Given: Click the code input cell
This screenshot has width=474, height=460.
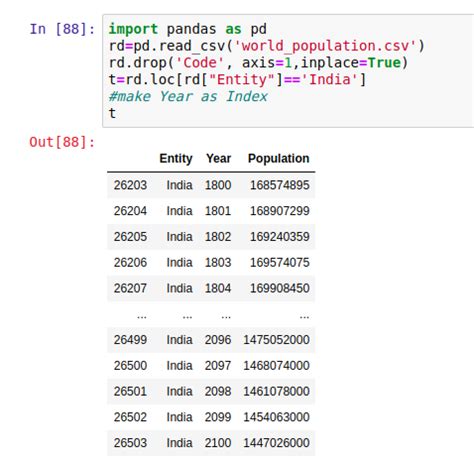Looking at the screenshot, I should tap(288, 71).
